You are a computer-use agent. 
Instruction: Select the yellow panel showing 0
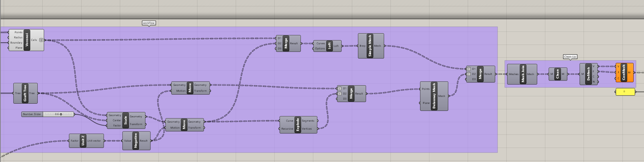625,92
